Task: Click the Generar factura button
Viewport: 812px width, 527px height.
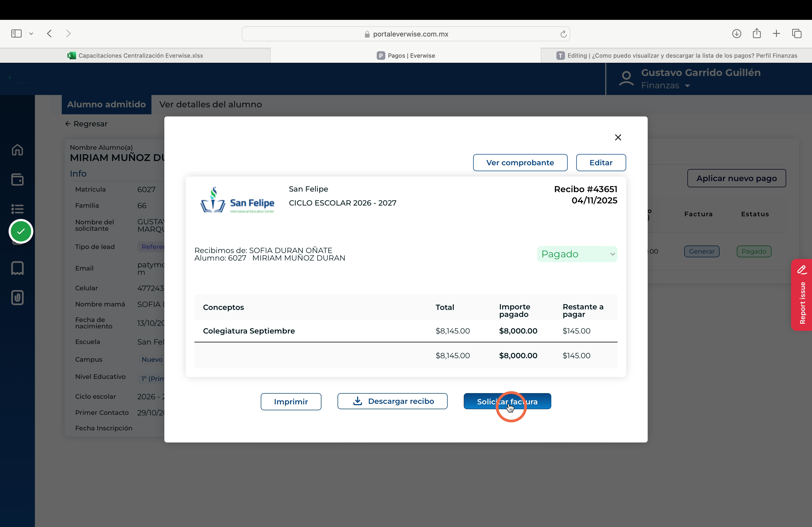Action: [x=701, y=251]
